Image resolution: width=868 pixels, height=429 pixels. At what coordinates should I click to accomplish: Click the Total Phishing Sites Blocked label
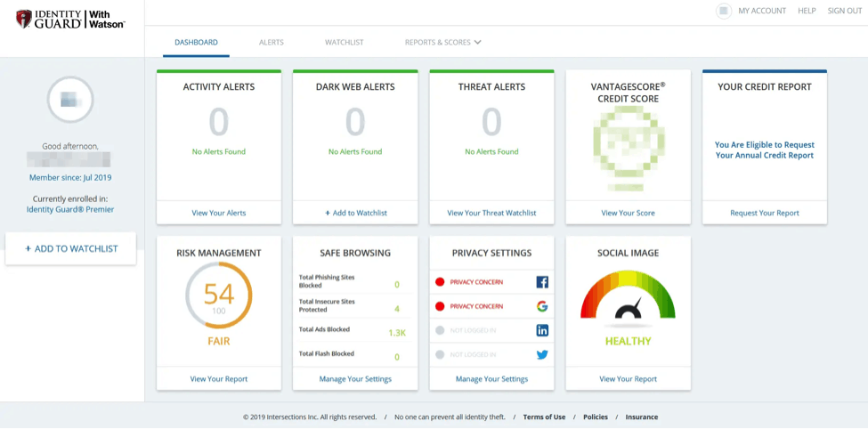[327, 281]
